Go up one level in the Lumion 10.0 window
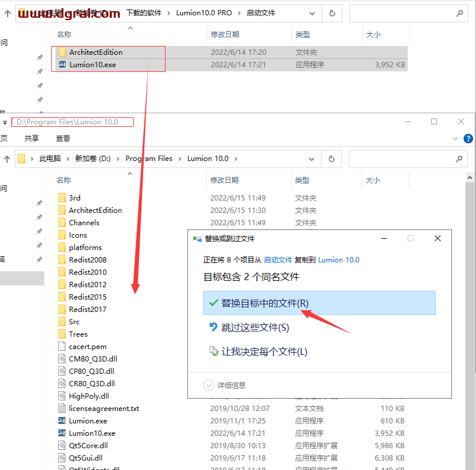 tap(7, 159)
